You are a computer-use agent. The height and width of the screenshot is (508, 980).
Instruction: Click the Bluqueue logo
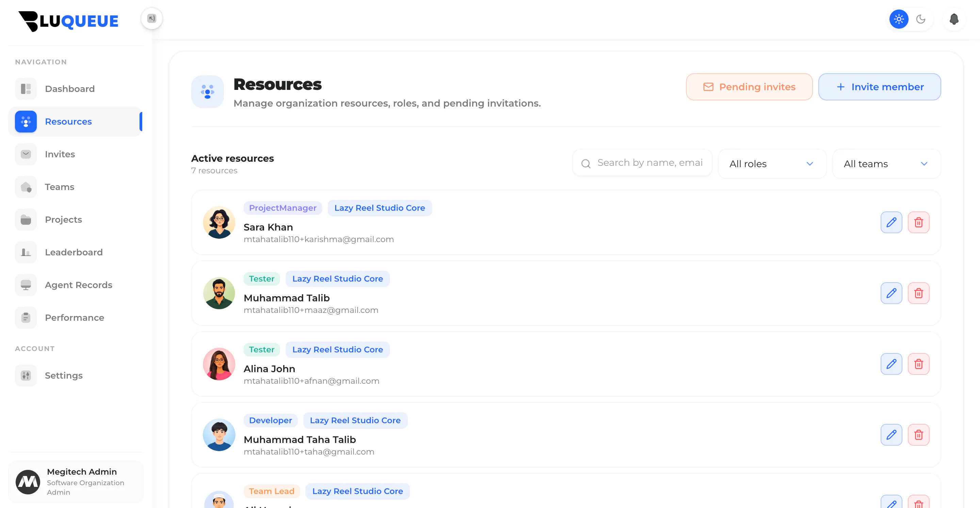pyautogui.click(x=68, y=21)
